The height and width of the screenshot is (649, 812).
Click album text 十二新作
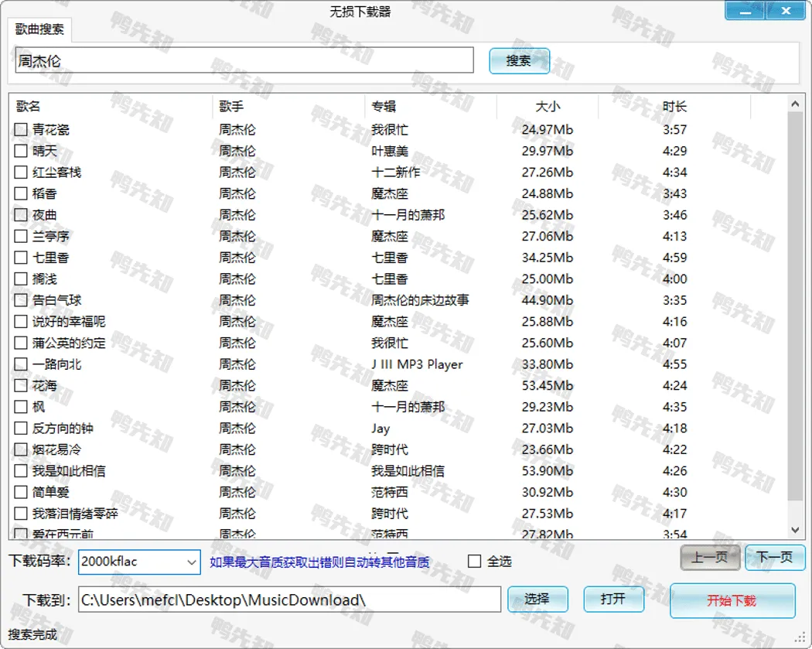point(396,172)
